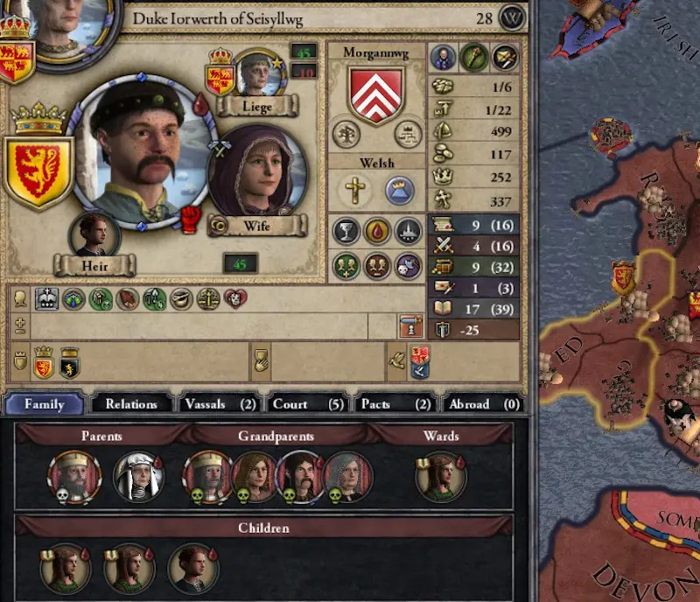Open the Court tab
700x602 pixels.
pos(308,404)
